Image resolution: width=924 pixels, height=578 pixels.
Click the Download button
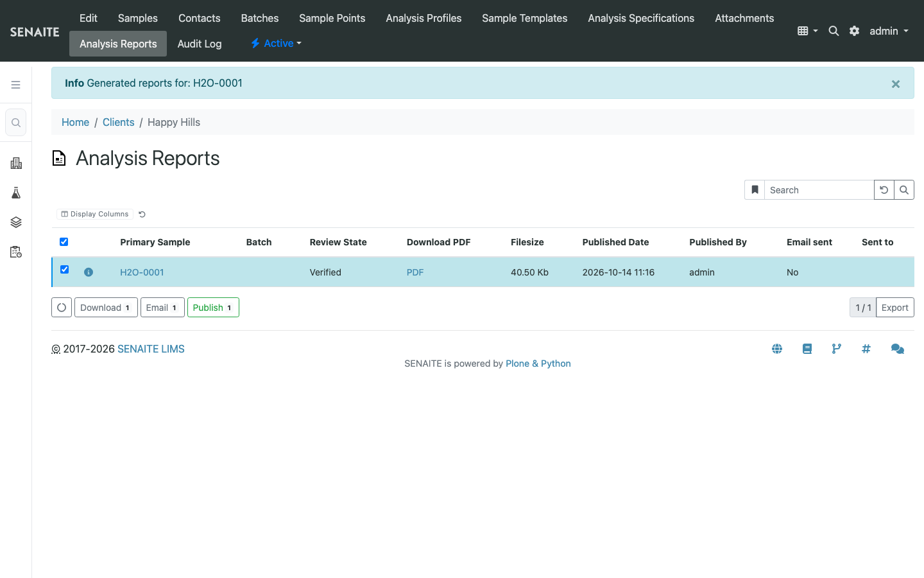click(x=106, y=308)
